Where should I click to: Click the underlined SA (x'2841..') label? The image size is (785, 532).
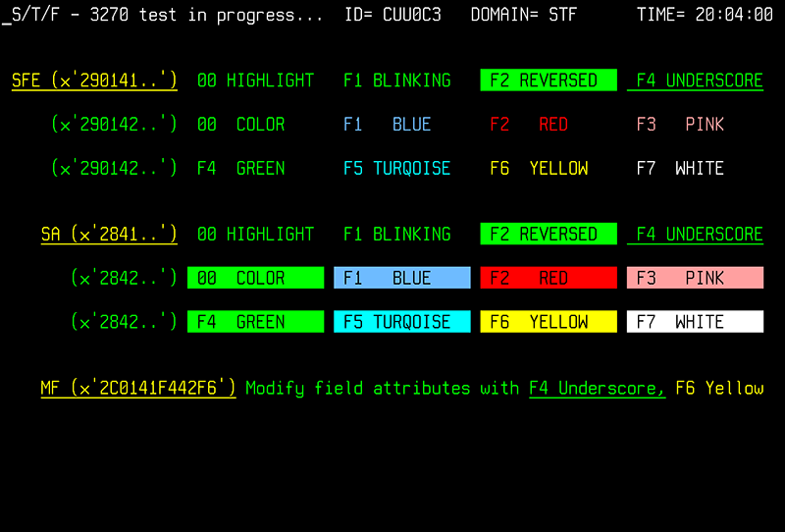click(109, 235)
